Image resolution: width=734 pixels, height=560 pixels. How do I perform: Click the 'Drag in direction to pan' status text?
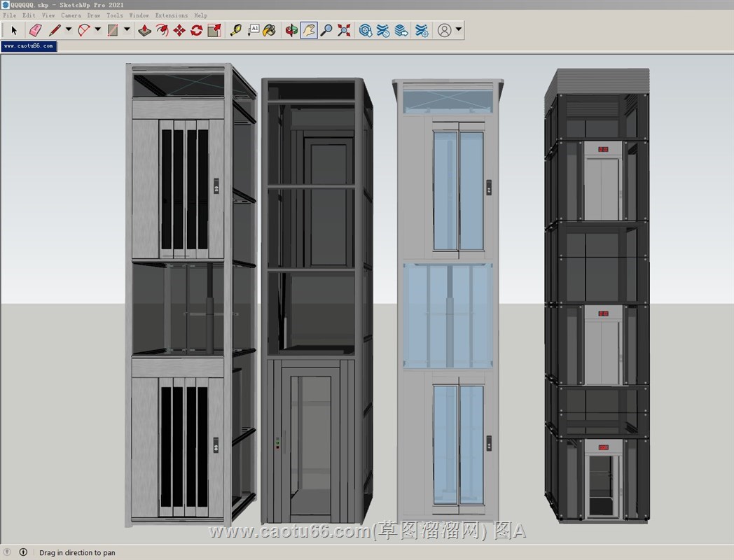[x=77, y=552]
